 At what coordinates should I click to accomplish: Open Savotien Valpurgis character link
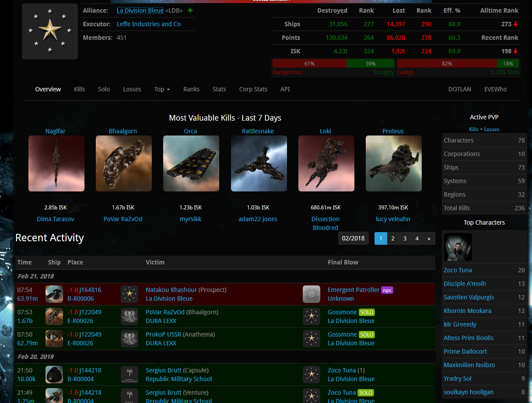point(469,297)
